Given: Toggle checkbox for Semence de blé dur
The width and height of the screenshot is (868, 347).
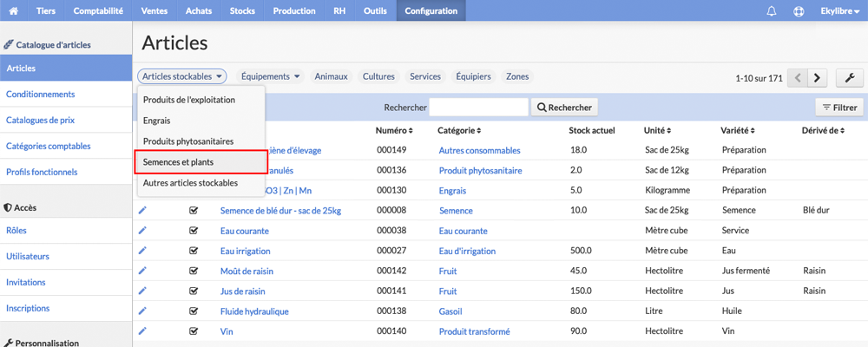Looking at the screenshot, I should pyautogui.click(x=194, y=210).
